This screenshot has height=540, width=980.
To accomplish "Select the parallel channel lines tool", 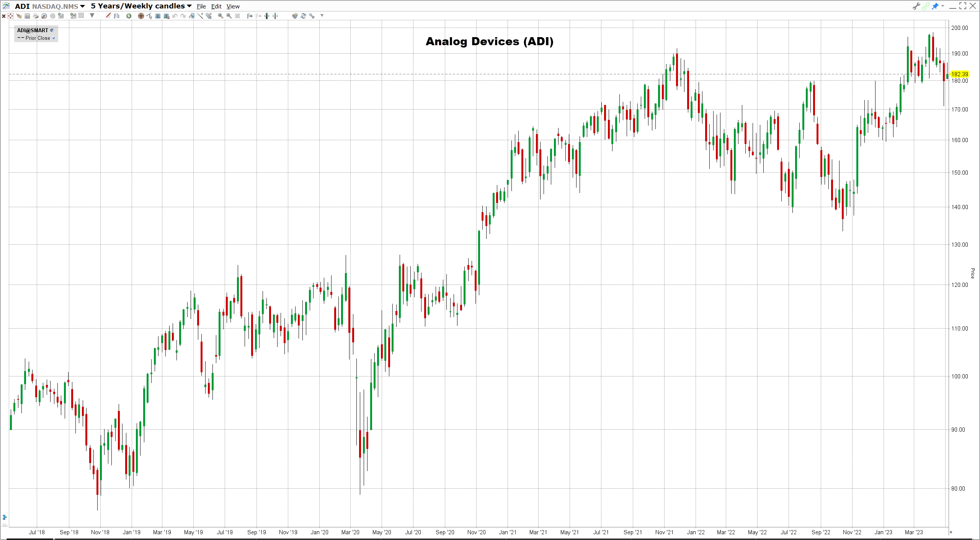I will 209,16.
